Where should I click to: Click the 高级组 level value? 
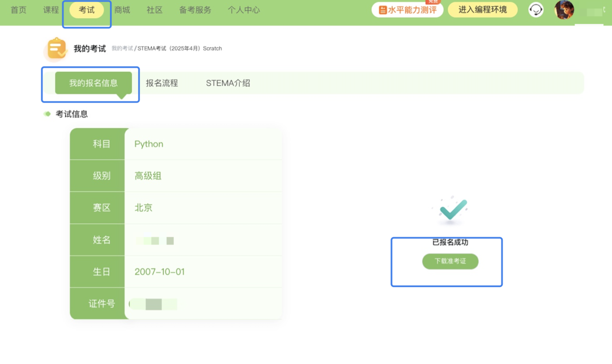(148, 176)
